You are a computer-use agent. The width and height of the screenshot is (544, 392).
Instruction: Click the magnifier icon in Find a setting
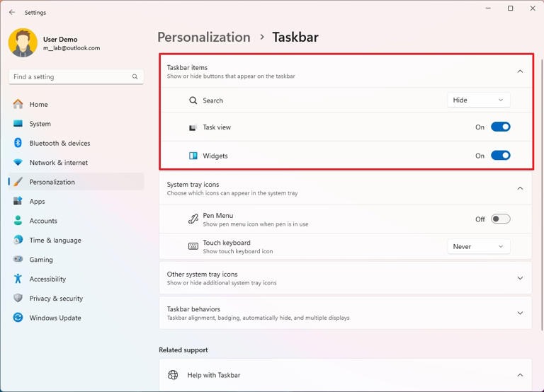(135, 76)
